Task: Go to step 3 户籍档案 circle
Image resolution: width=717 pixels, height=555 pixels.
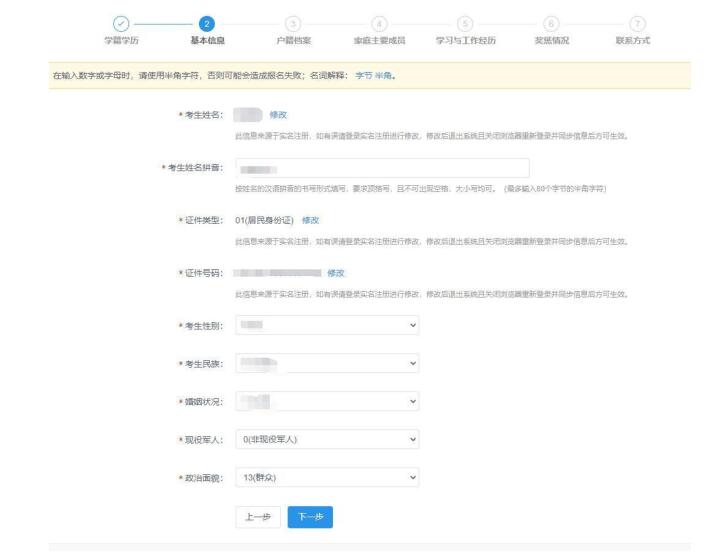Action: (293, 23)
